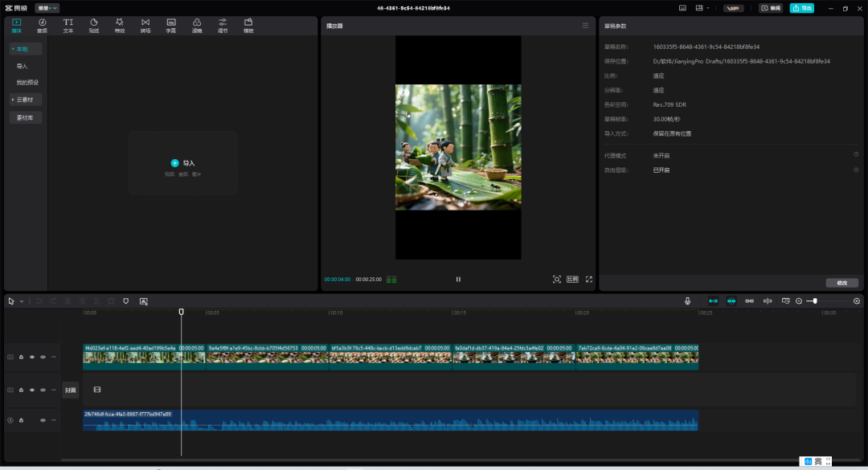Click the 导出 export button
The width and height of the screenshot is (868, 470).
click(x=801, y=8)
